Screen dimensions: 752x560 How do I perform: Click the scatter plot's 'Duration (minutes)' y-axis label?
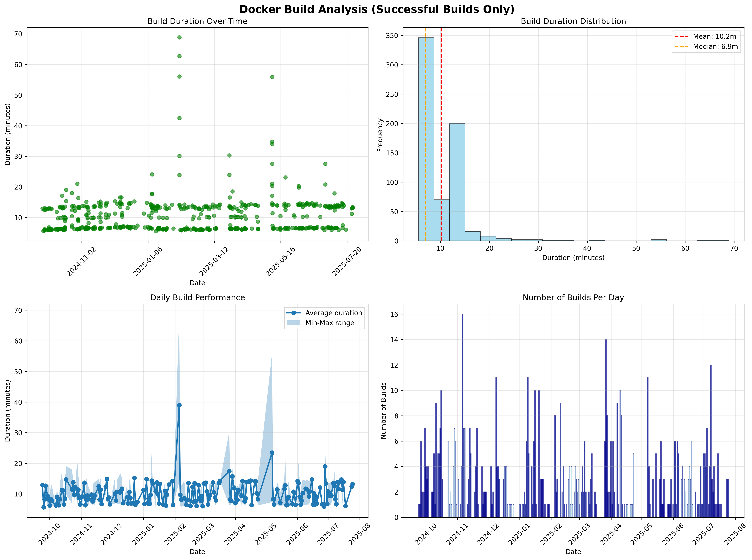[8, 134]
